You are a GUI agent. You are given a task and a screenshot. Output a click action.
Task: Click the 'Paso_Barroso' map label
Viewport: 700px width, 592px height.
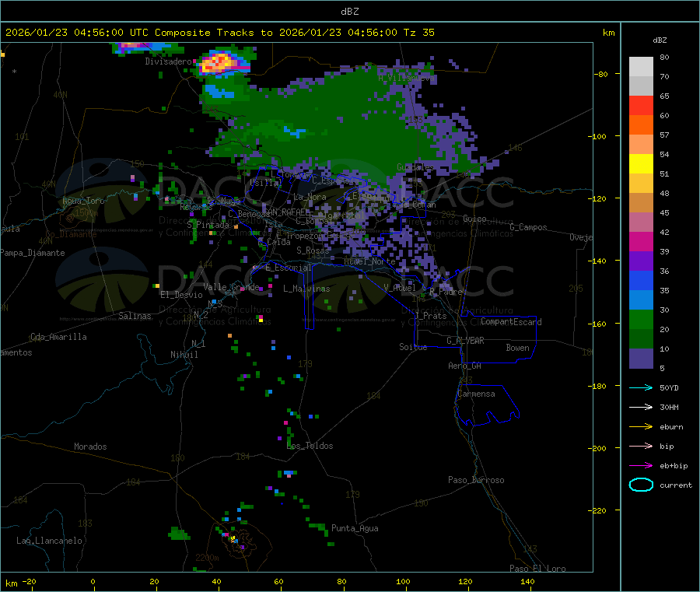pyautogui.click(x=476, y=480)
